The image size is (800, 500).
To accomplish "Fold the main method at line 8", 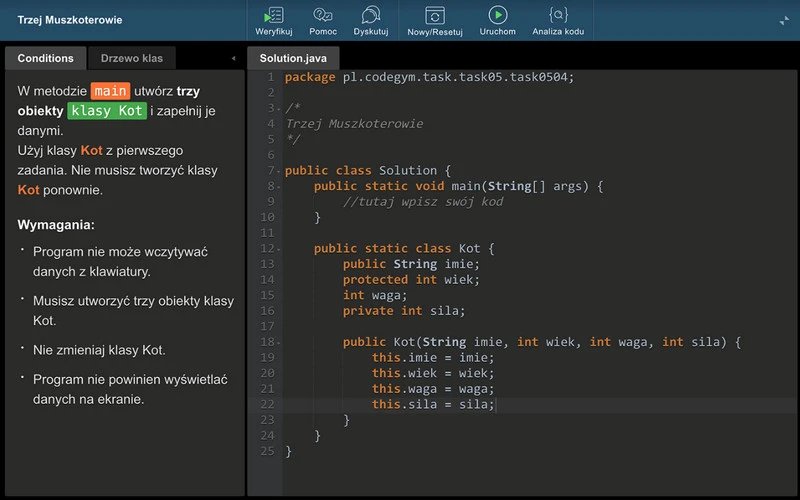I will 279,186.
